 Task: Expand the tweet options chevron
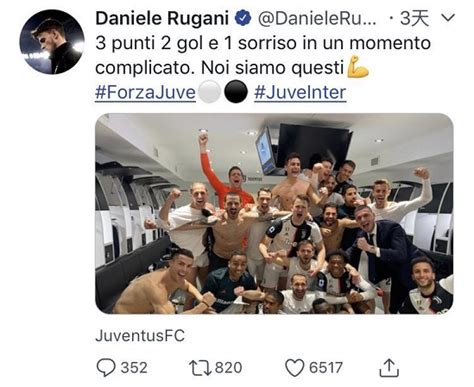(447, 17)
